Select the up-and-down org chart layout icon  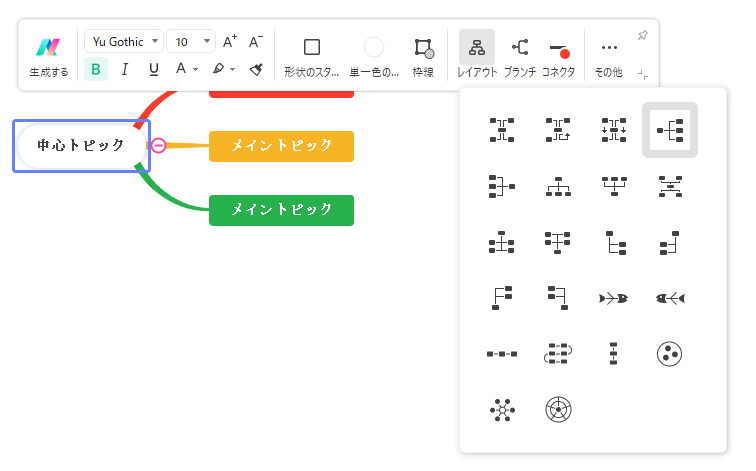coord(670,186)
